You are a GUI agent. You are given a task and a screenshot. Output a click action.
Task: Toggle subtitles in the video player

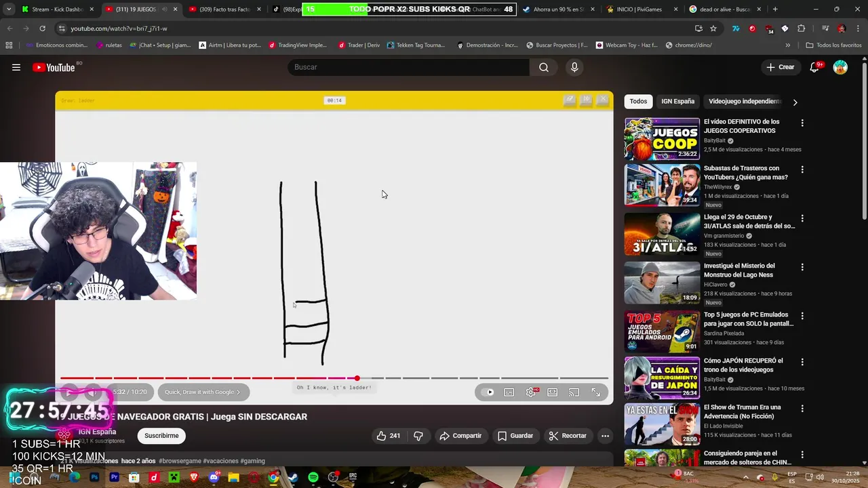point(509,392)
